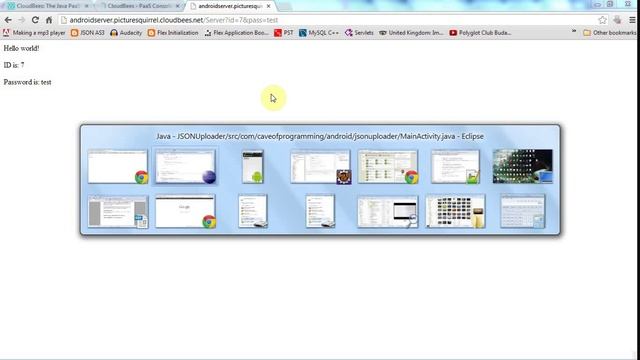This screenshot has height=360, width=640.
Task: Click the Eclipse MainActivity.java title in switcher
Action: pyautogui.click(x=320, y=136)
